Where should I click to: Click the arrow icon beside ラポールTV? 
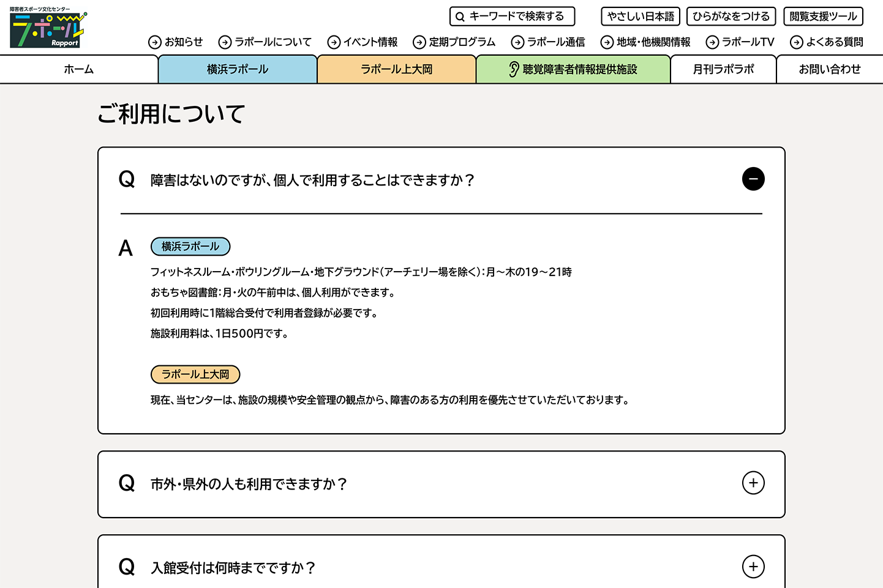712,42
